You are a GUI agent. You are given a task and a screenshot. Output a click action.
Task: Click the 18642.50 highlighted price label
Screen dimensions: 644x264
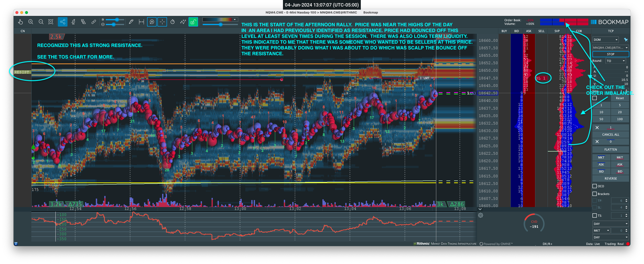click(488, 93)
